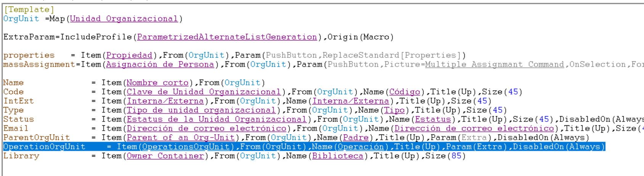Follow the 'Multiple Assignmant Command' picture link

(495, 64)
